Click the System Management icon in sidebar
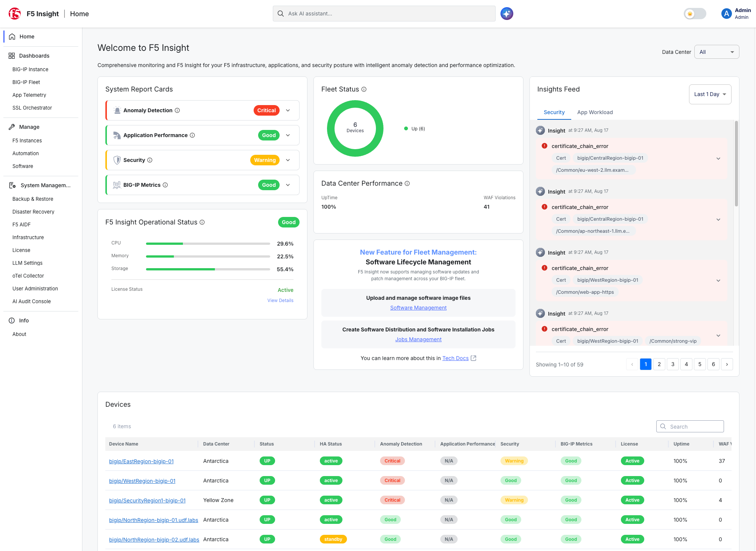The height and width of the screenshot is (551, 756). click(x=12, y=185)
